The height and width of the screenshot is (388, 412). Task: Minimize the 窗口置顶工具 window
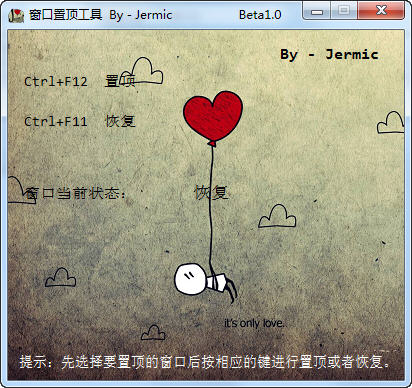click(317, 11)
